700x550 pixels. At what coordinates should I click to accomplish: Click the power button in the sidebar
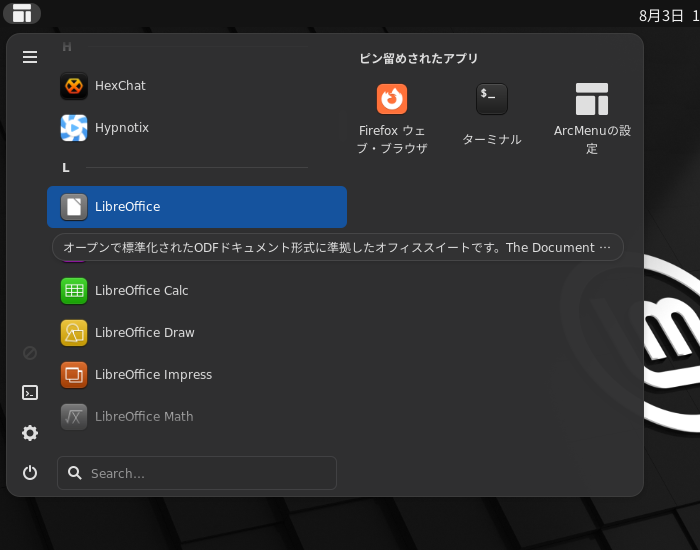tap(30, 473)
